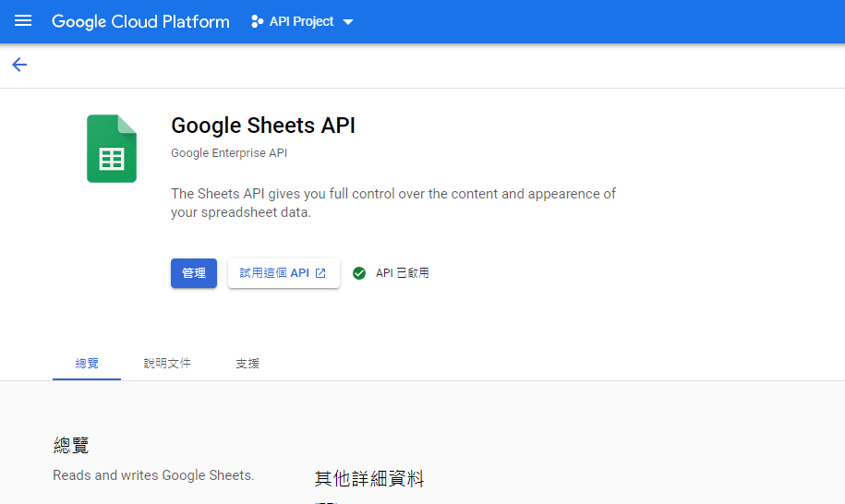845x504 pixels.
Task: Click the external link icon in 試用這個 API
Action: pos(320,273)
